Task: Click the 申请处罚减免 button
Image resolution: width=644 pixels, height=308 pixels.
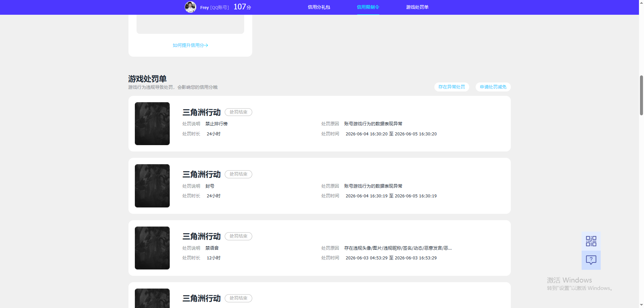Action: pos(493,87)
